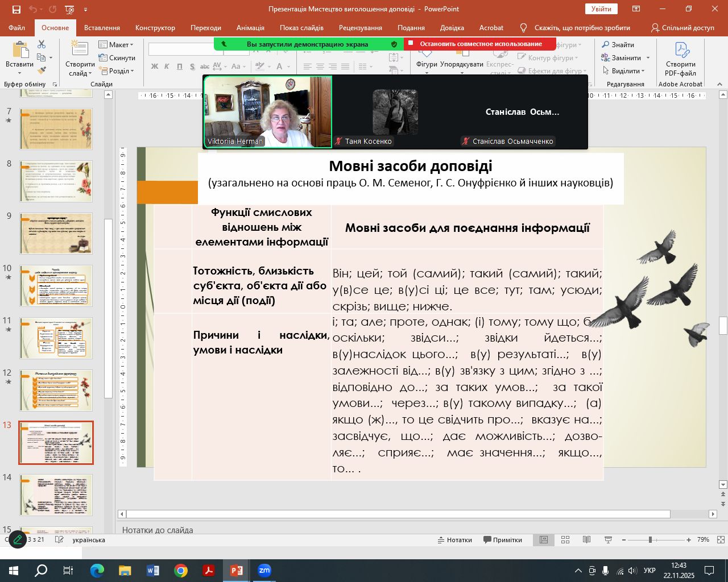Click the Cut scissors icon
Screen dimensions: 728x582
click(x=42, y=44)
